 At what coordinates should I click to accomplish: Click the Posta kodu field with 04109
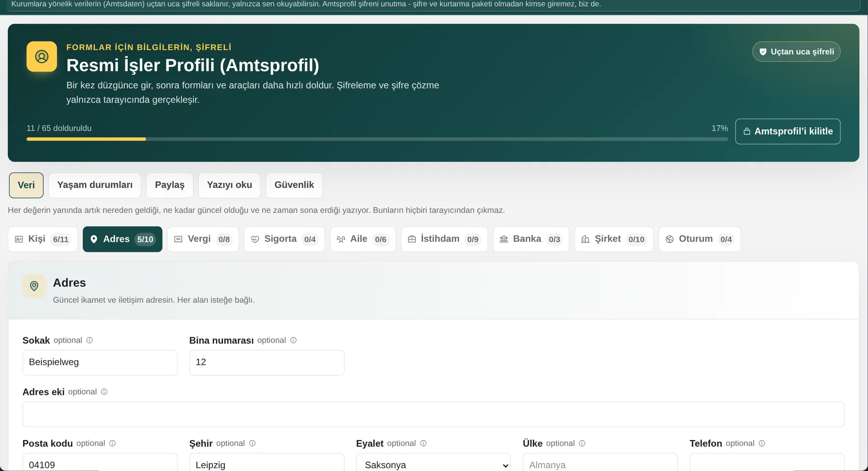click(100, 462)
